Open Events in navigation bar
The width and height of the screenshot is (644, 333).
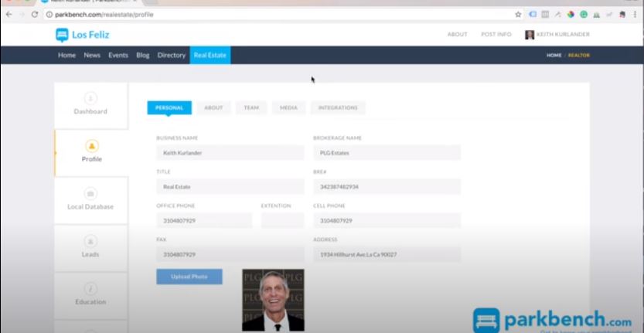tap(118, 55)
